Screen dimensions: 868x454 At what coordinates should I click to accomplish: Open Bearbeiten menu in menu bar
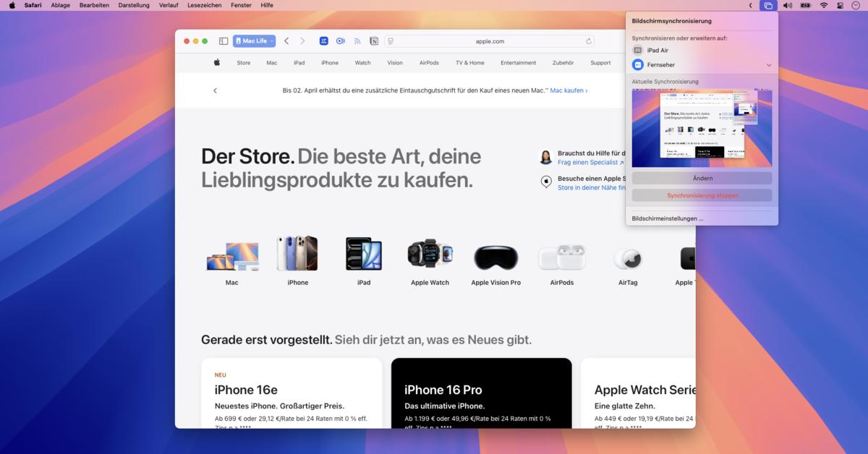pos(94,5)
